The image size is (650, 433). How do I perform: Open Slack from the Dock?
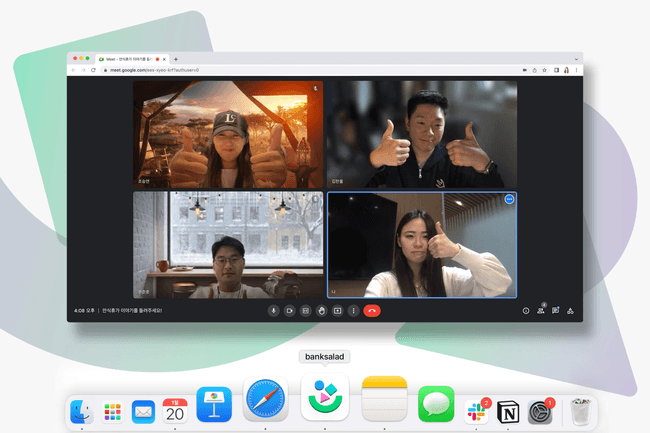(476, 411)
